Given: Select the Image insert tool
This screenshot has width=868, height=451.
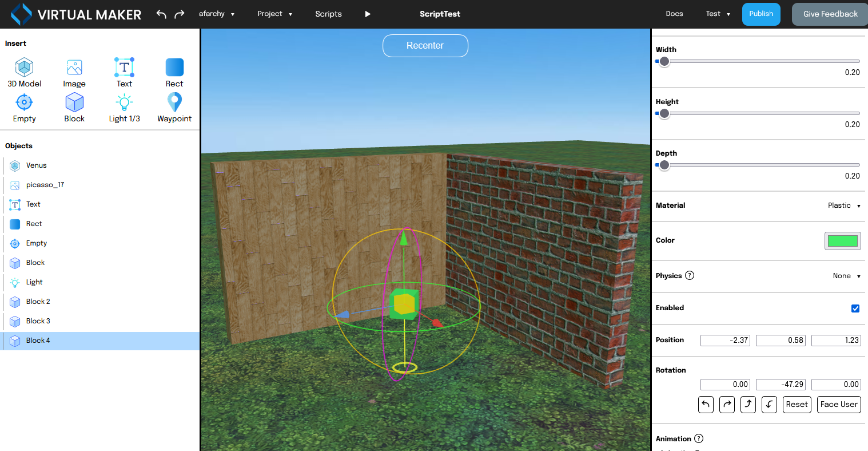Looking at the screenshot, I should pos(74,72).
